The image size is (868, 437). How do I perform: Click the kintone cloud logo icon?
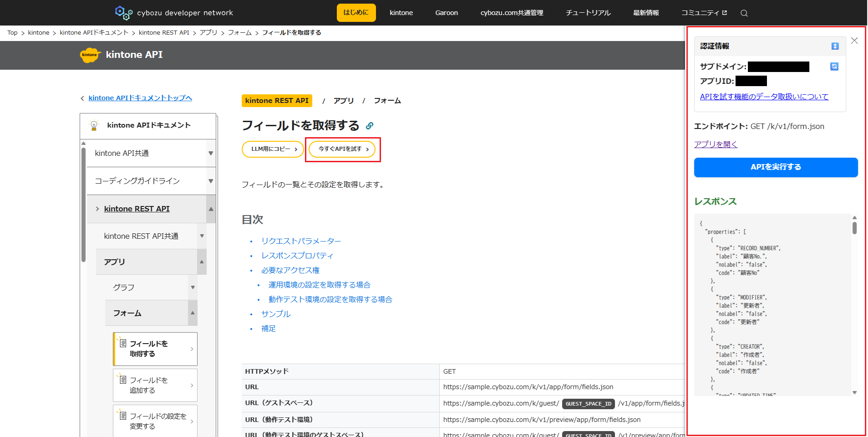point(90,55)
